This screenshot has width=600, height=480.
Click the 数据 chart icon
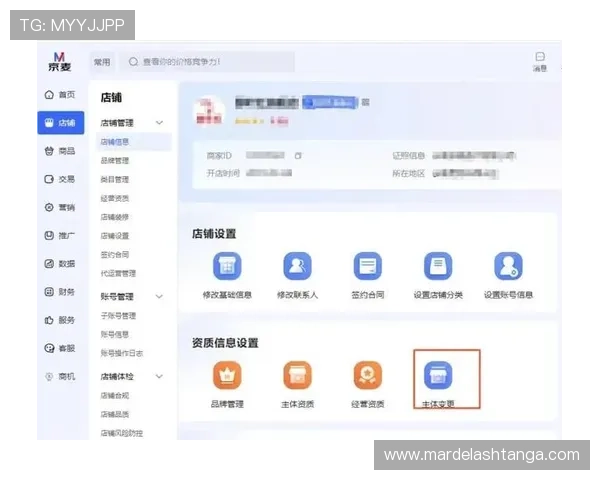point(49,264)
